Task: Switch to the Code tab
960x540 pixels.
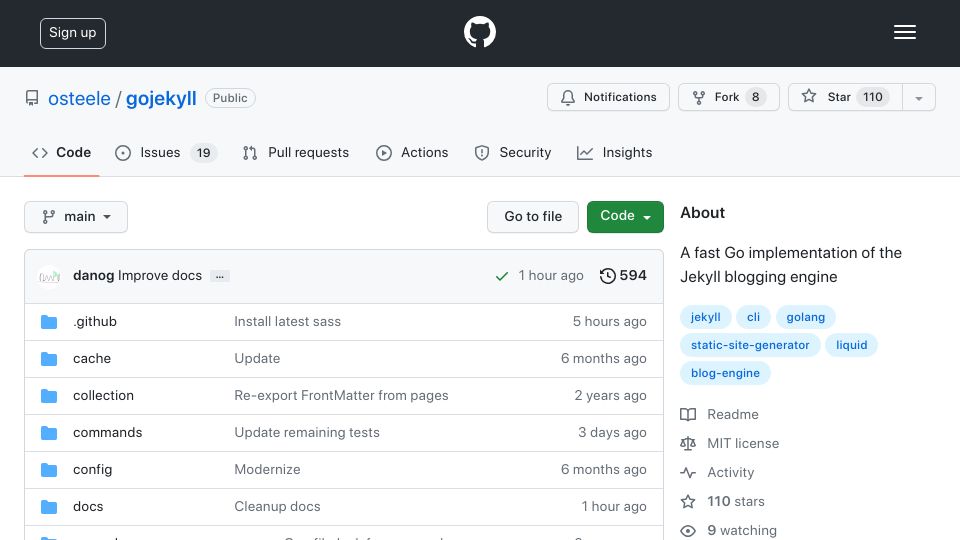Action: pyautogui.click(x=61, y=152)
